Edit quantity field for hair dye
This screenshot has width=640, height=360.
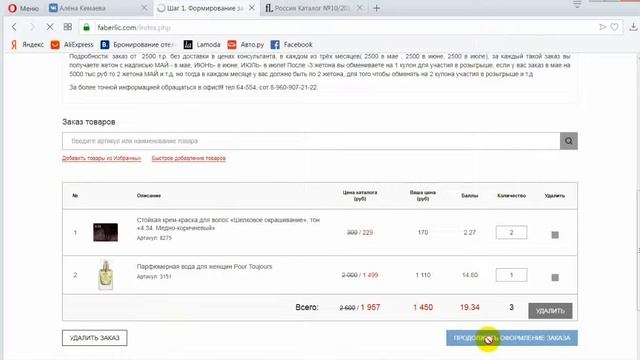(511, 232)
